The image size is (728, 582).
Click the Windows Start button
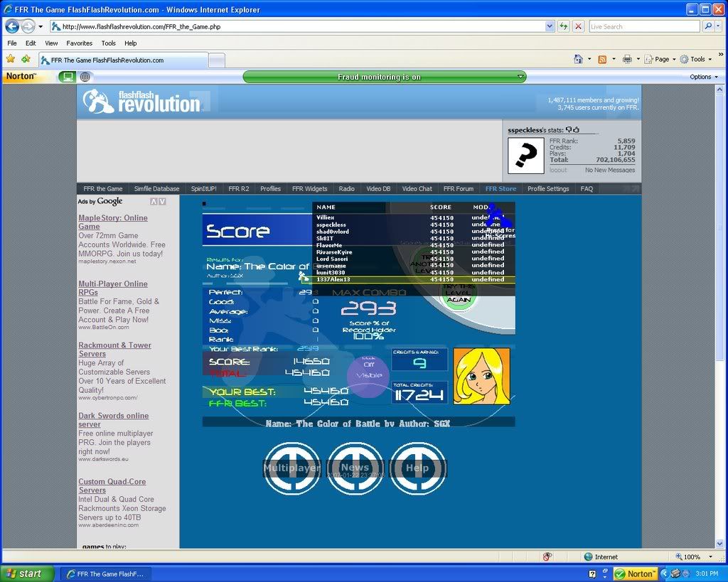coord(27,573)
